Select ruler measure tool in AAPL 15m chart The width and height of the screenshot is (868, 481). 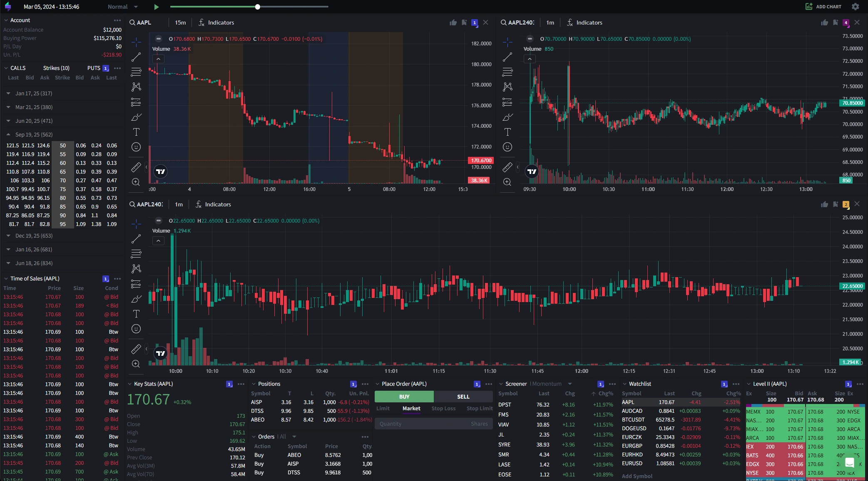[x=136, y=167]
